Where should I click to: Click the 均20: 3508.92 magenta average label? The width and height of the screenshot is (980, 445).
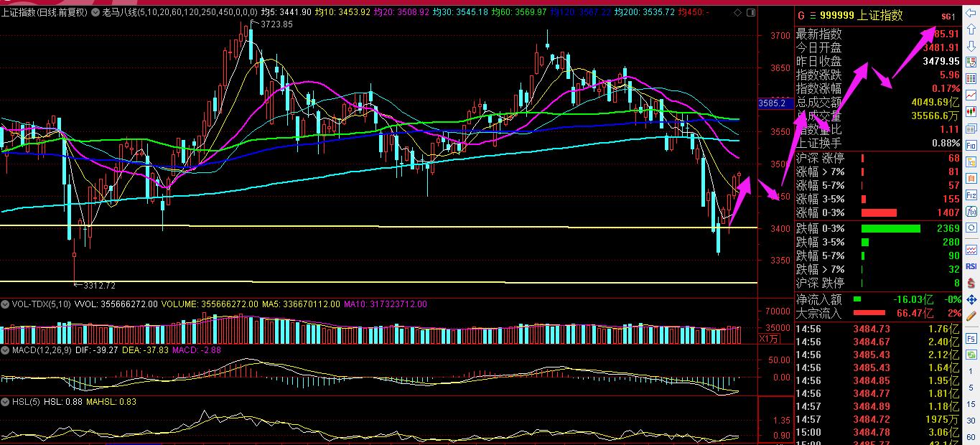(402, 12)
